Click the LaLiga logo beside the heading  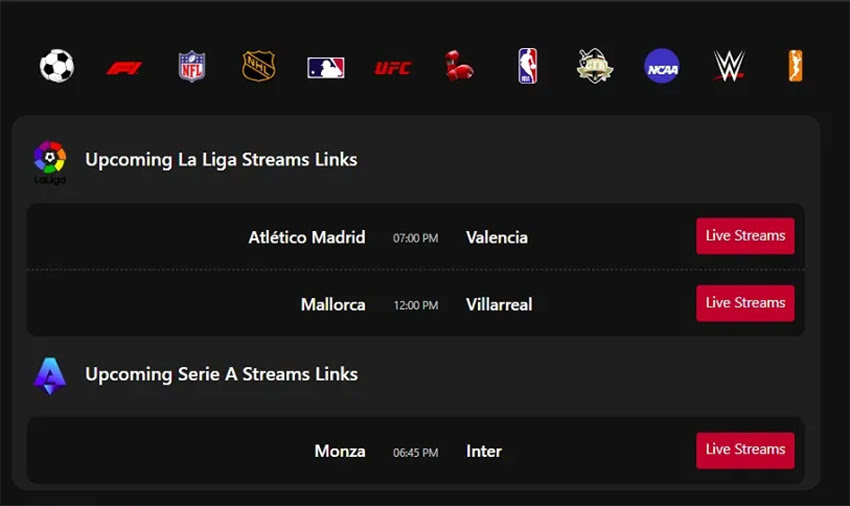pyautogui.click(x=50, y=162)
